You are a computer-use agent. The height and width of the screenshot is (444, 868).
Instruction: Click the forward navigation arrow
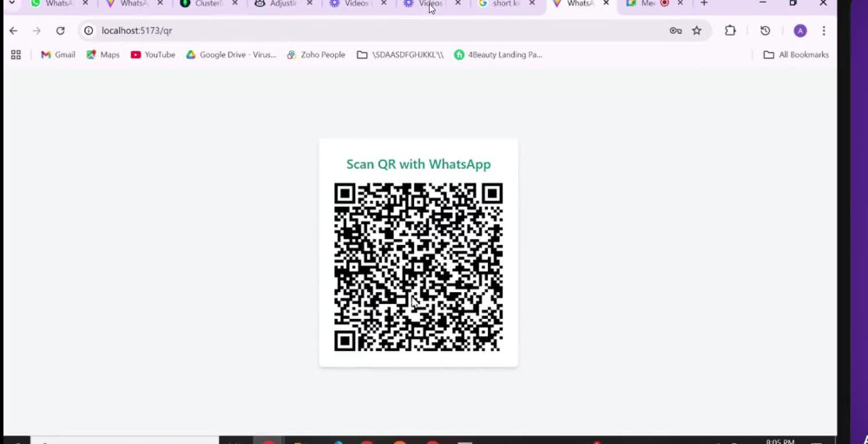click(36, 31)
